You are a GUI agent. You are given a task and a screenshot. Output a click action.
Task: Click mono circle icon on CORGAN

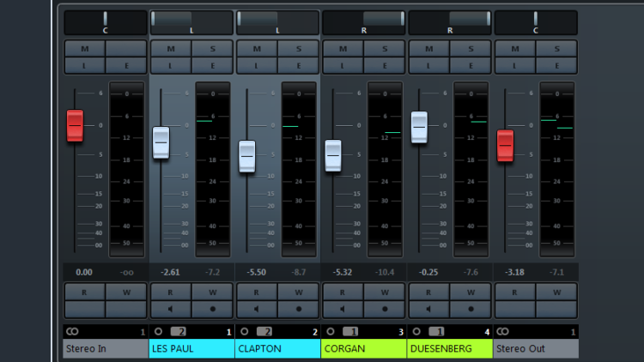coord(331,331)
